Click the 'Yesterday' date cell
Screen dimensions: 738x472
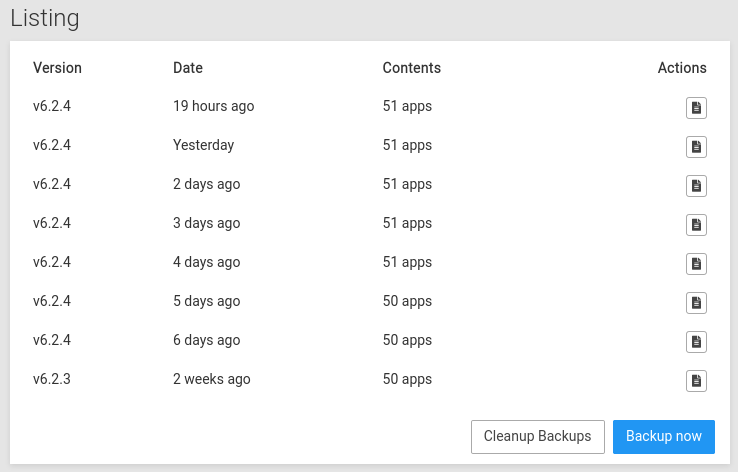tap(203, 145)
